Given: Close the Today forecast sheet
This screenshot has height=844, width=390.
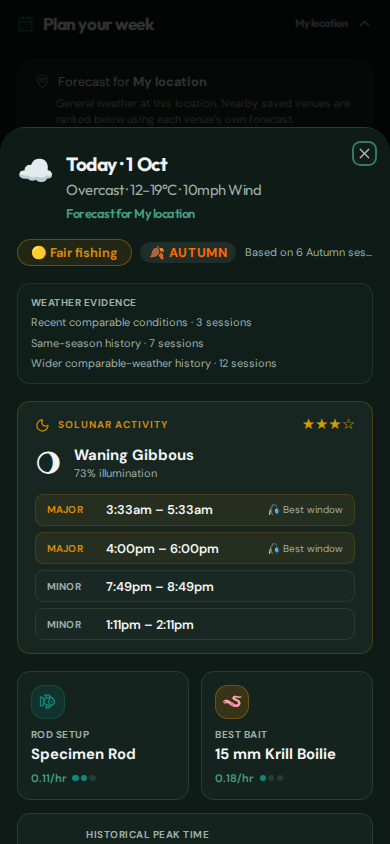Looking at the screenshot, I should click(364, 154).
